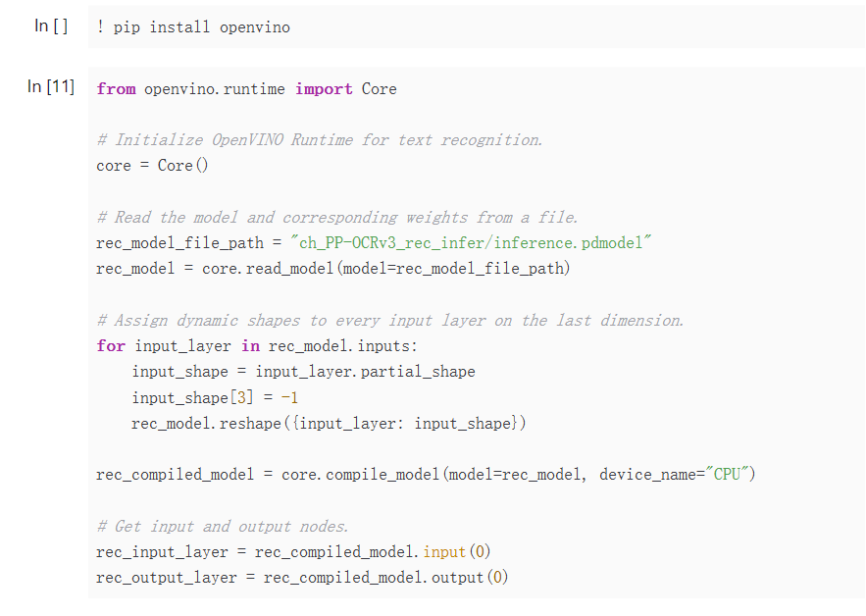Click the 'for input_layer in rec_model.inputs' line

tap(257, 346)
